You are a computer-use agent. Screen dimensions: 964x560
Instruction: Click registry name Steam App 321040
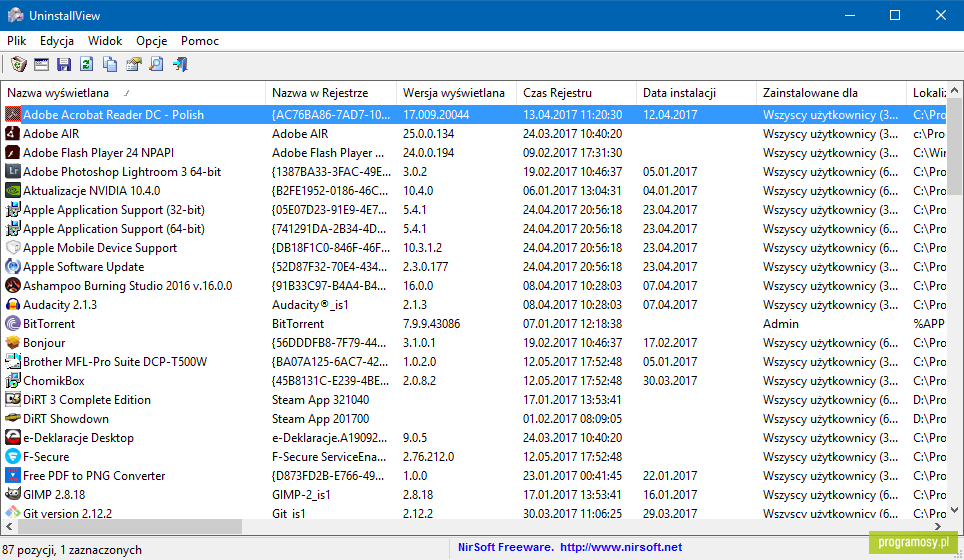(320, 400)
